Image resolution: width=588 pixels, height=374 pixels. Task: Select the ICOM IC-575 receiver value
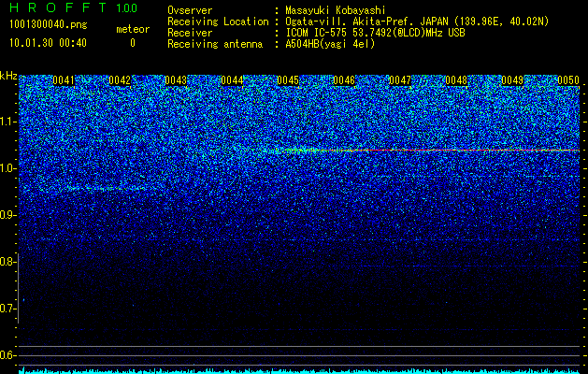(x=375, y=33)
